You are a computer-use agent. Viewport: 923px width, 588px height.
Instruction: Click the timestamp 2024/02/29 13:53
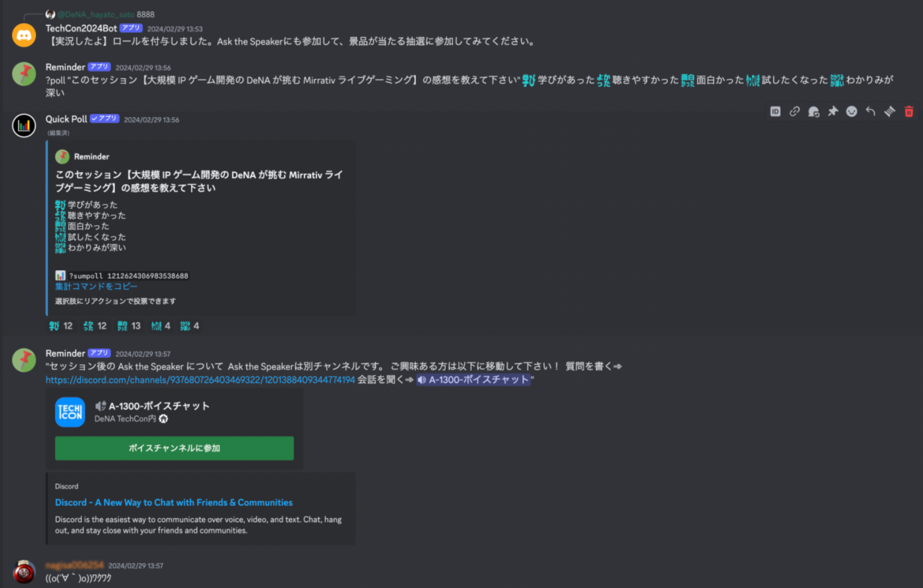(x=175, y=29)
